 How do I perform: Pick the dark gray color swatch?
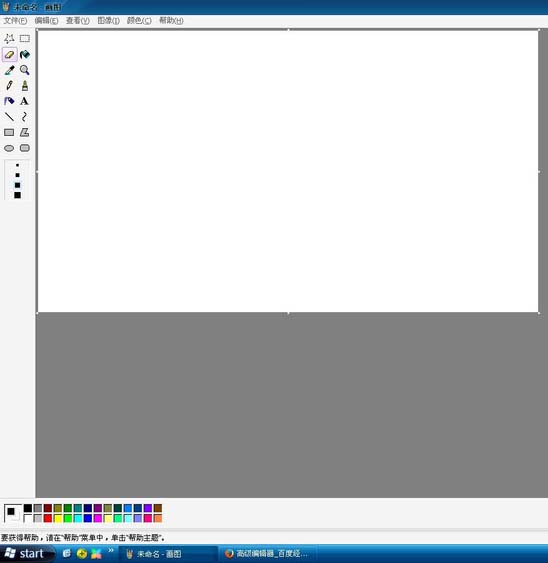click(38, 508)
